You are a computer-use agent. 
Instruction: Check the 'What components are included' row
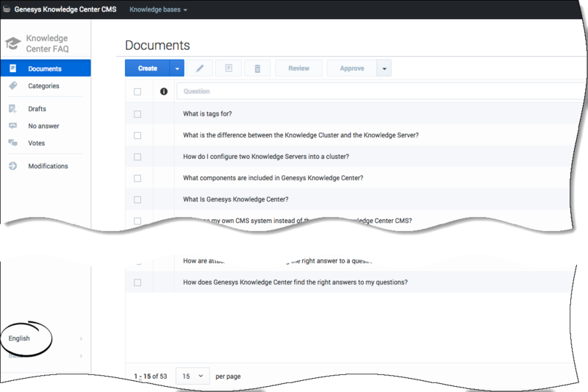pyautogui.click(x=137, y=178)
